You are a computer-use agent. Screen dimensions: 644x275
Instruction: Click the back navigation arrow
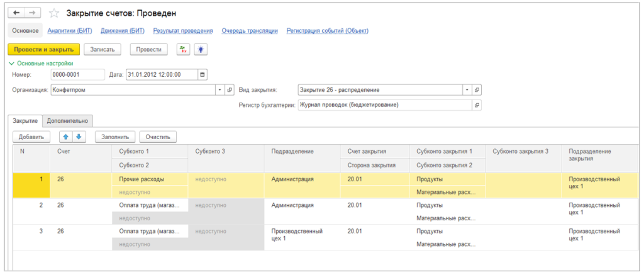(x=17, y=13)
